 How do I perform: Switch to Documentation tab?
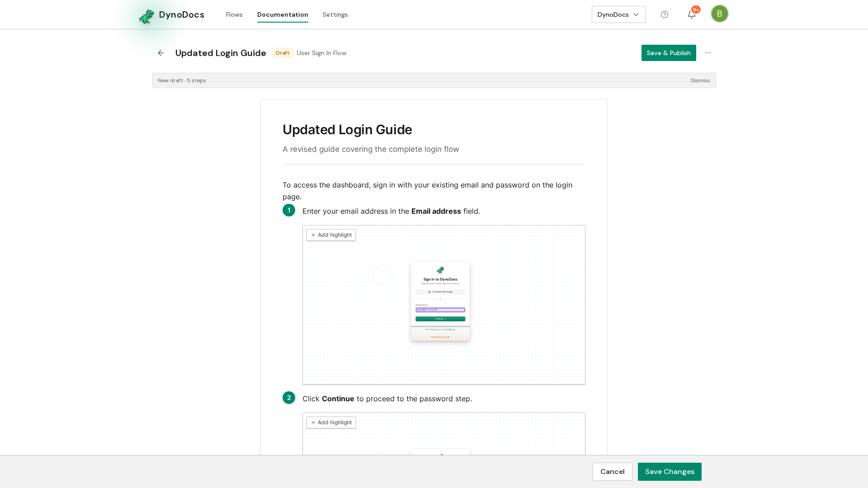(x=283, y=14)
